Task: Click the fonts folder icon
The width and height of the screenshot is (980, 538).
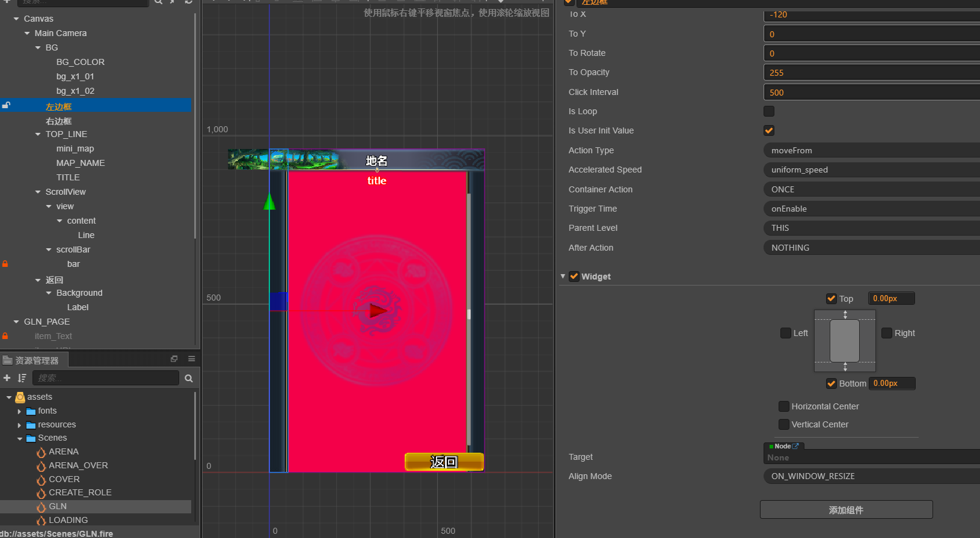Action: tap(31, 411)
